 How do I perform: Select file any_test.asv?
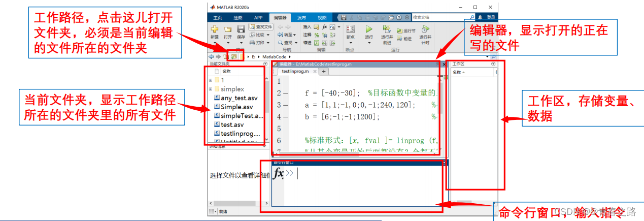(x=236, y=98)
